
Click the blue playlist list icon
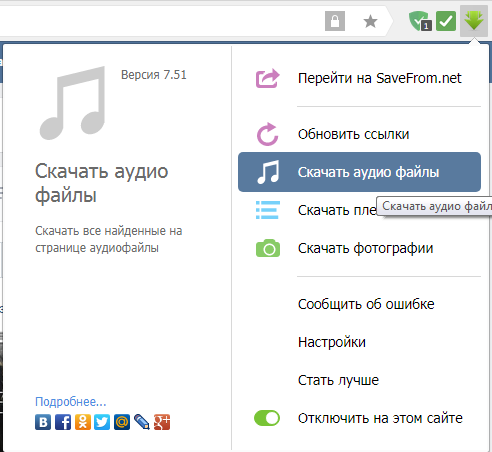268,210
